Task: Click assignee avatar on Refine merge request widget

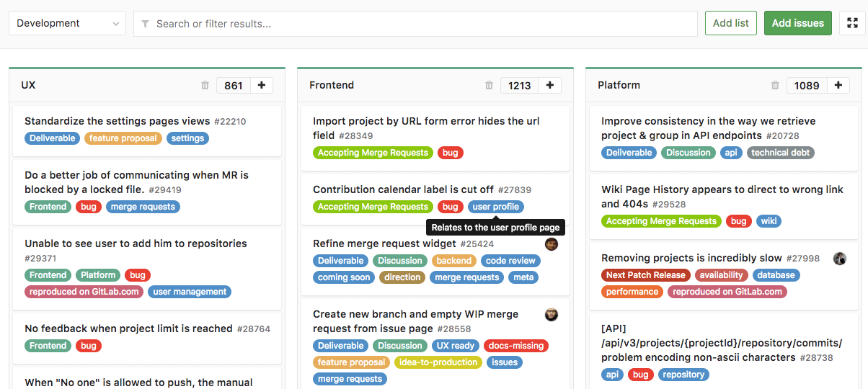Action: click(x=552, y=244)
